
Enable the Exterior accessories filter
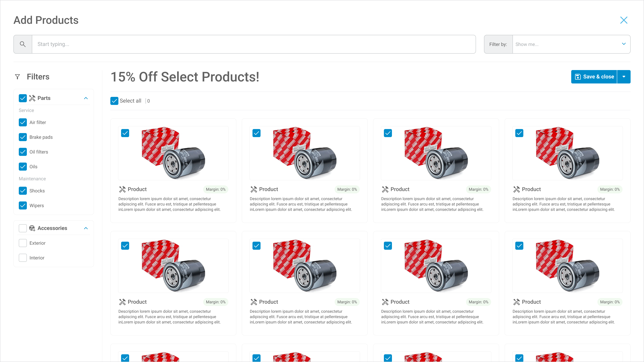(x=23, y=243)
